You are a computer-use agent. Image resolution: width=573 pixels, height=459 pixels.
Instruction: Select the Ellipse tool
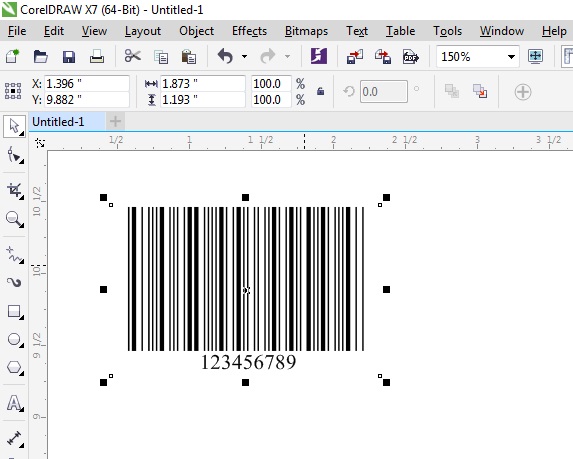(15, 339)
